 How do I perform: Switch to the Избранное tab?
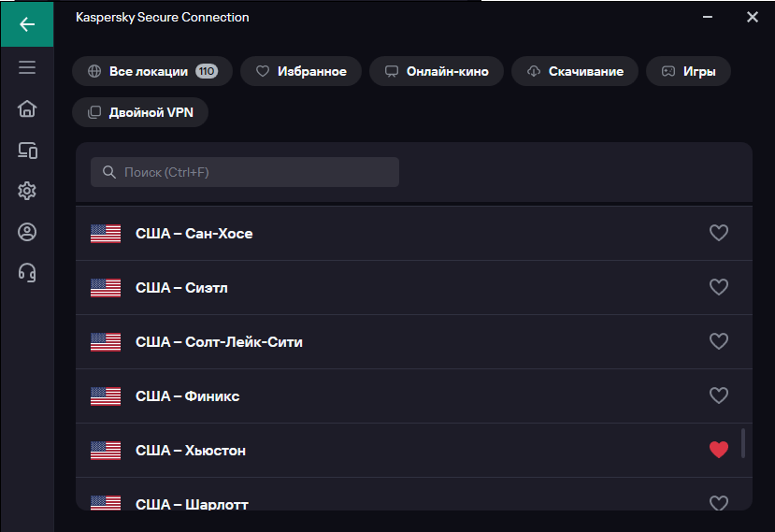click(x=301, y=71)
